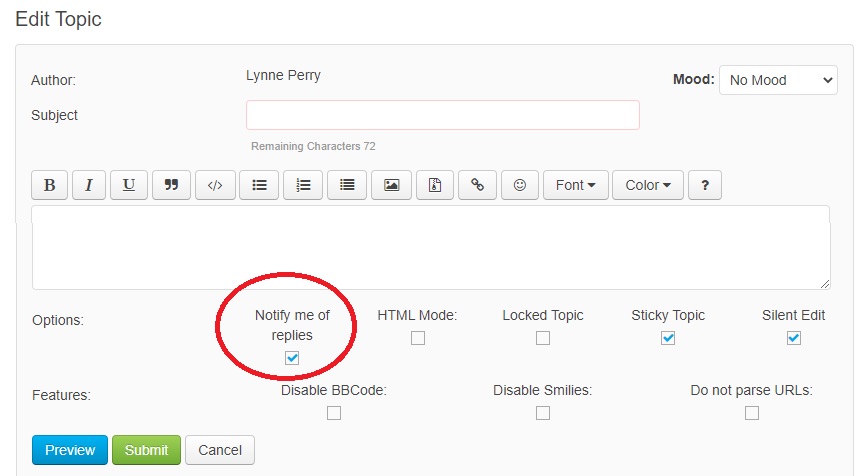This screenshot has width=861, height=476.
Task: Insert a code tag
Action: pyautogui.click(x=214, y=185)
